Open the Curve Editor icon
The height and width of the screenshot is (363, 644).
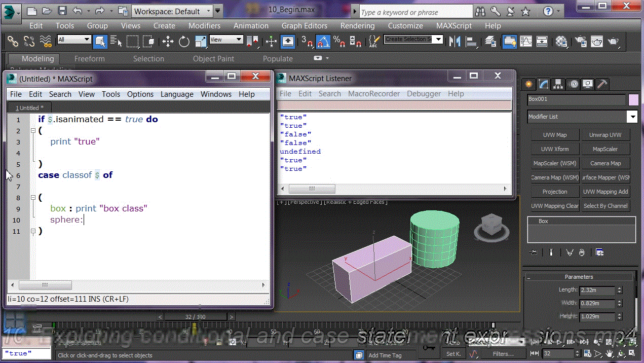[x=526, y=41]
